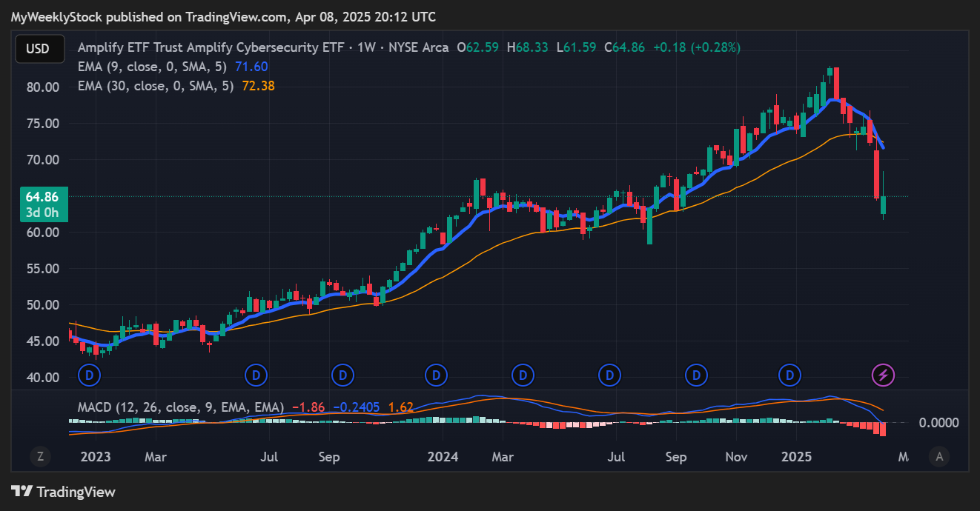The height and width of the screenshot is (511, 980).
Task: Click the open price O62.59 value
Action: pyautogui.click(x=478, y=47)
